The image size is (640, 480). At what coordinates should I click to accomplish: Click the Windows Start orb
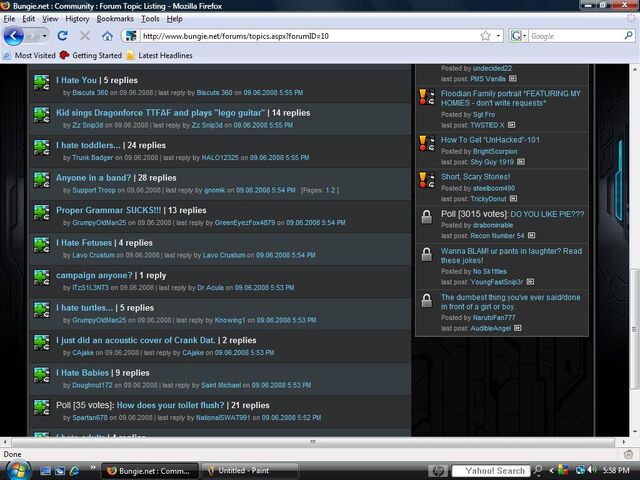(18, 471)
